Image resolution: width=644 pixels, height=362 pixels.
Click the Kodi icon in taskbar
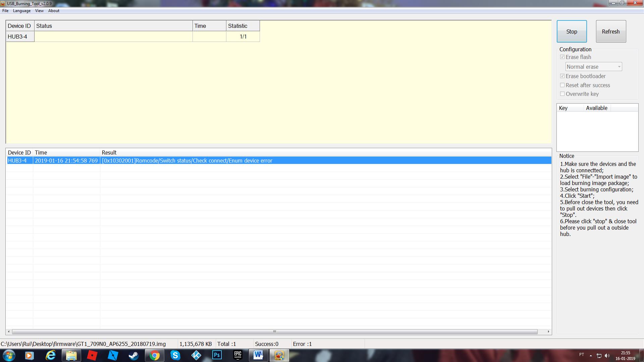[196, 355]
